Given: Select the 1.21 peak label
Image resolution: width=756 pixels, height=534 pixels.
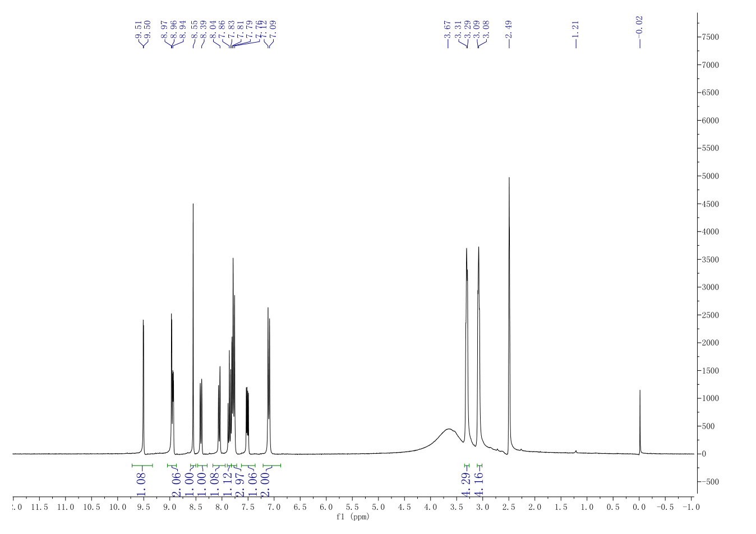Looking at the screenshot, I should [575, 29].
